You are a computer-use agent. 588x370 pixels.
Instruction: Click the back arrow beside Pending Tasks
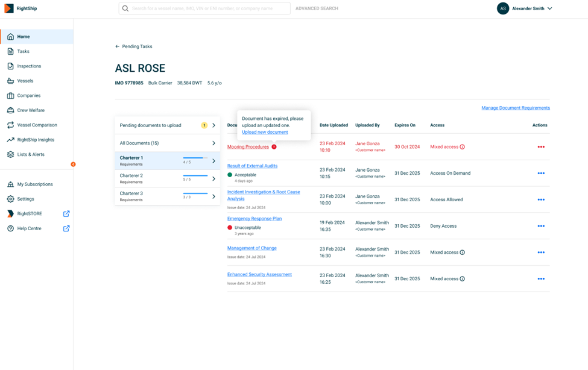118,46
